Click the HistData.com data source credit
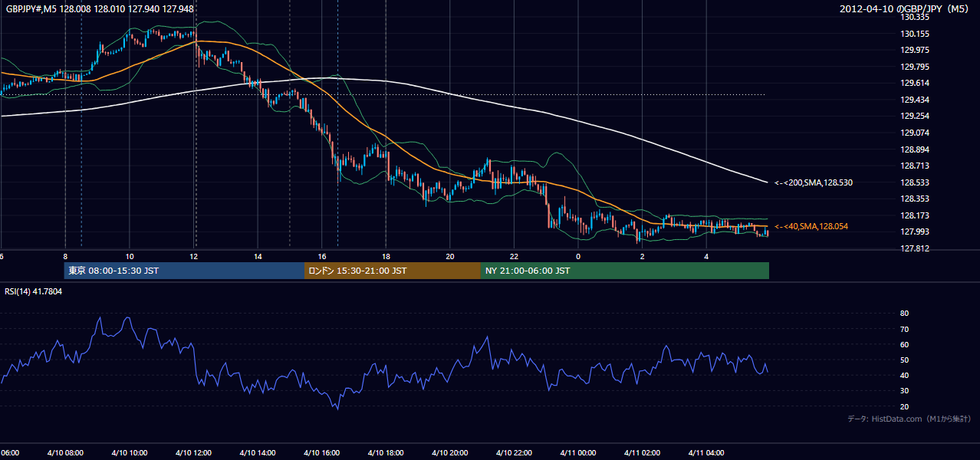This screenshot has width=980, height=460. pos(909,419)
